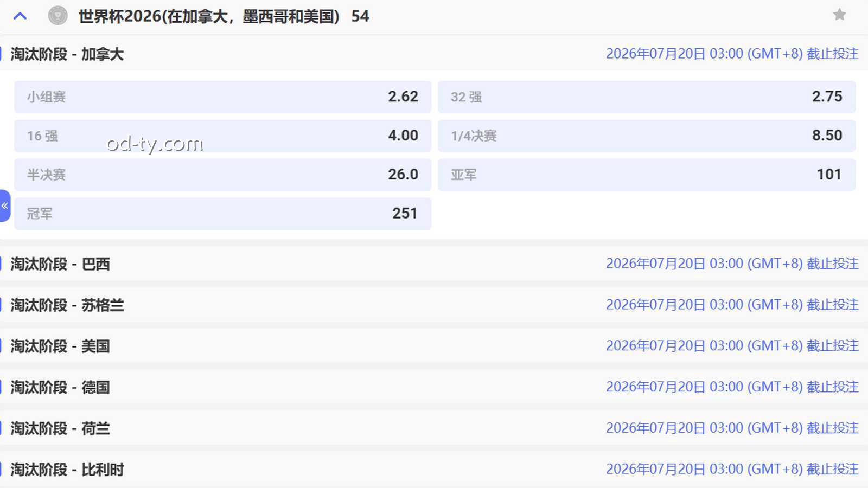Select 32 强 odds 2.75 for Canada
Image resolution: width=868 pixels, height=488 pixels.
[x=646, y=97]
